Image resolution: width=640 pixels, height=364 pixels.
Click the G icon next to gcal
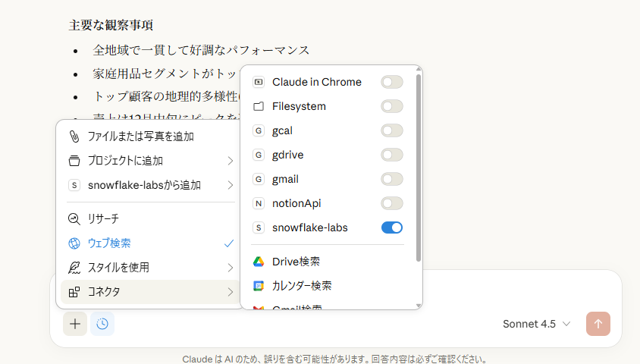(259, 130)
